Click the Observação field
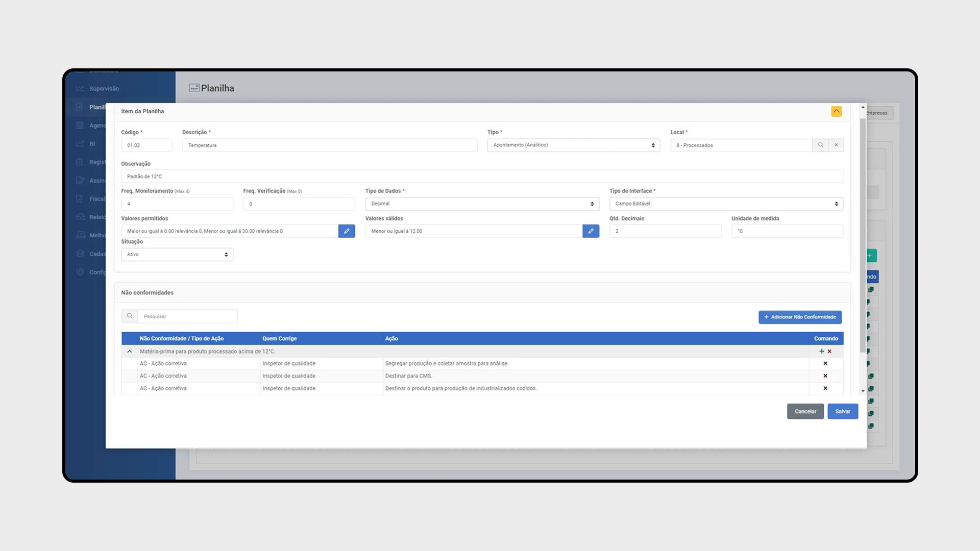The width and height of the screenshot is (980, 551). pos(482,177)
